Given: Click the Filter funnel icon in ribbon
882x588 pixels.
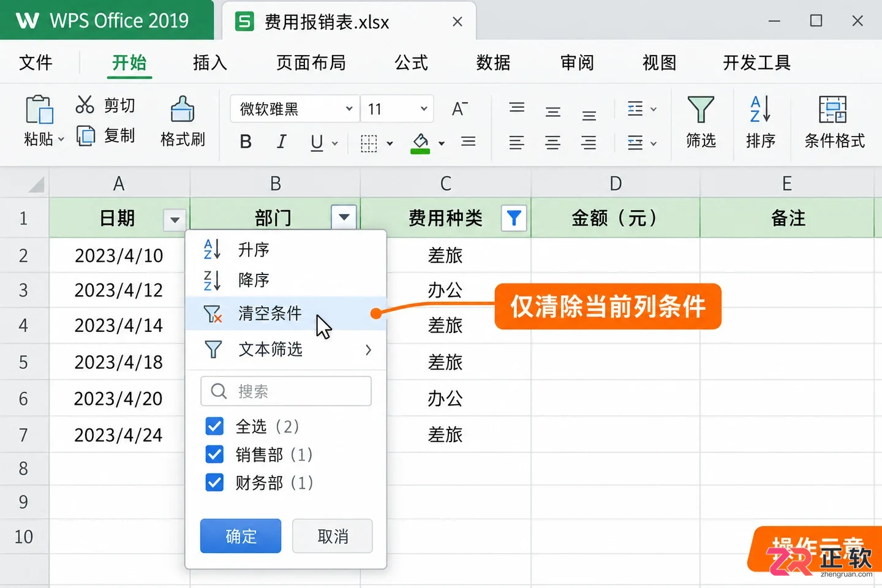Looking at the screenshot, I should (701, 110).
